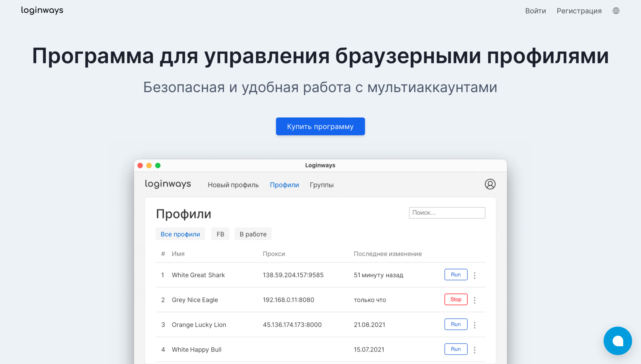
Task: Click the Имя column header
Action: [x=178, y=254]
